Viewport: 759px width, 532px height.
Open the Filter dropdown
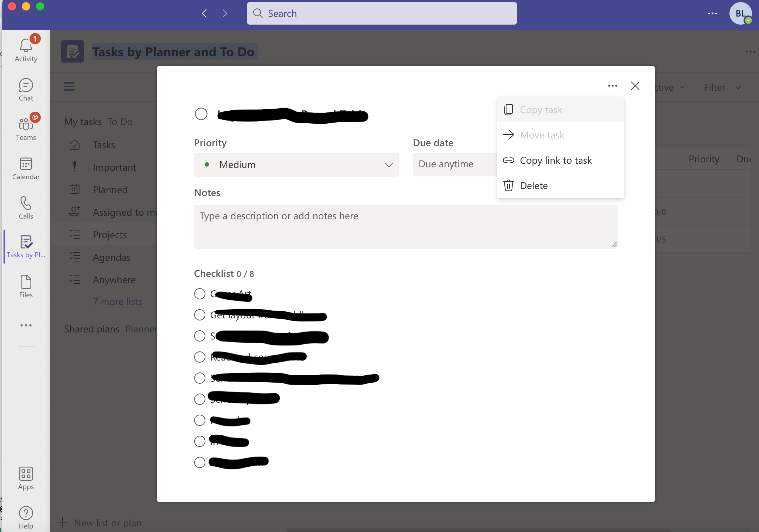(x=722, y=87)
